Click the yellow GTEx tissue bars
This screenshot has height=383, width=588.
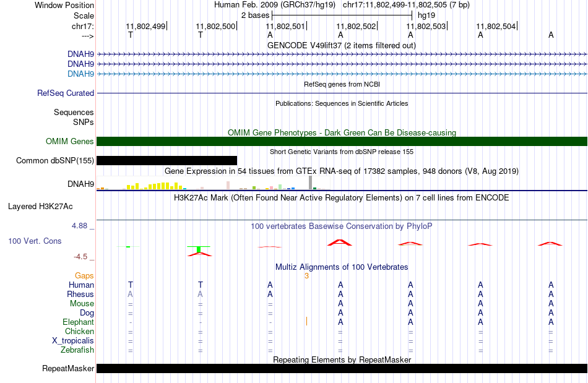[155, 186]
